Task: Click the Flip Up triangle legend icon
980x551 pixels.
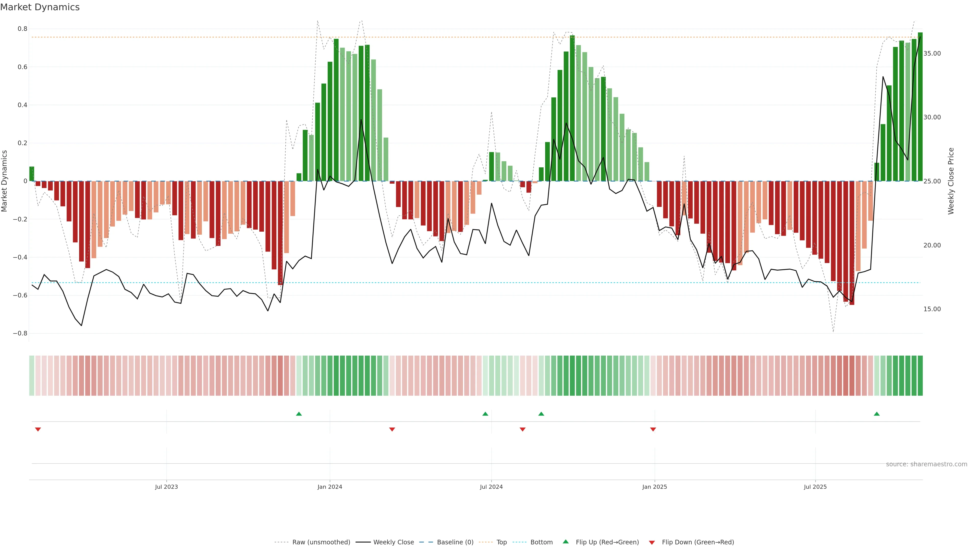Action: click(x=566, y=542)
